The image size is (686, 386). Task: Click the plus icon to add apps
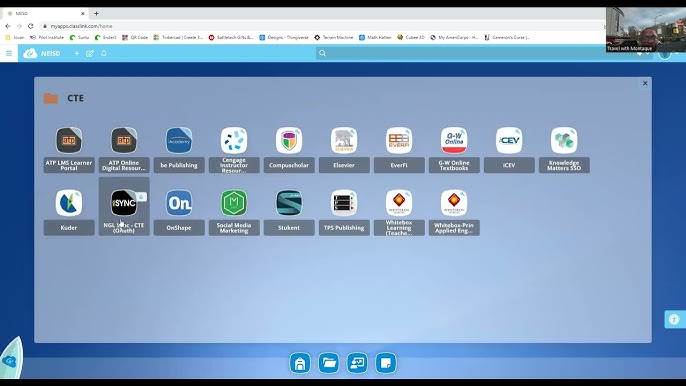tap(77, 53)
